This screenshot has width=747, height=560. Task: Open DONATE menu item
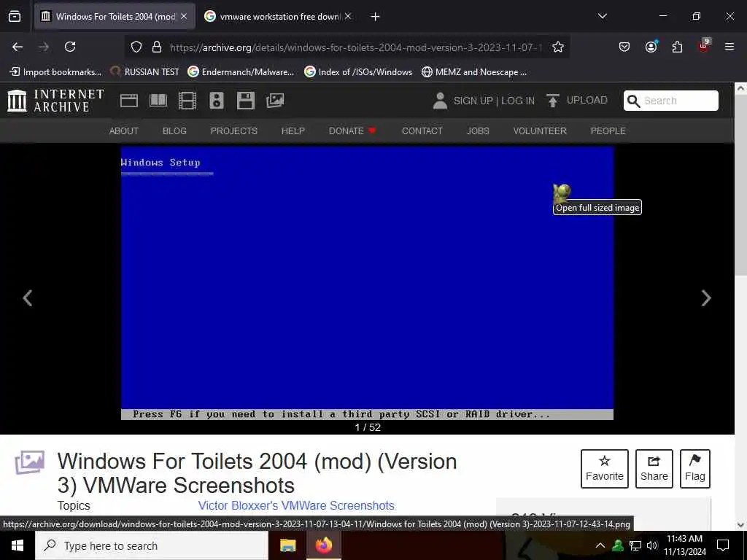pyautogui.click(x=352, y=131)
